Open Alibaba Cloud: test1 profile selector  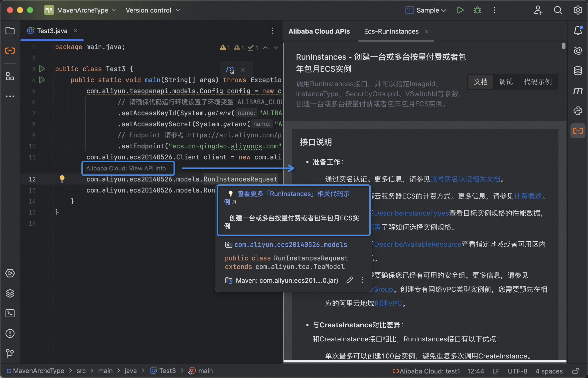point(426,371)
